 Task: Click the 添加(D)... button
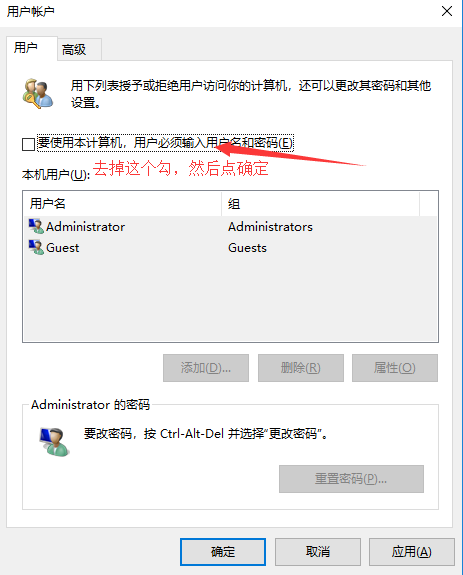click(x=206, y=368)
